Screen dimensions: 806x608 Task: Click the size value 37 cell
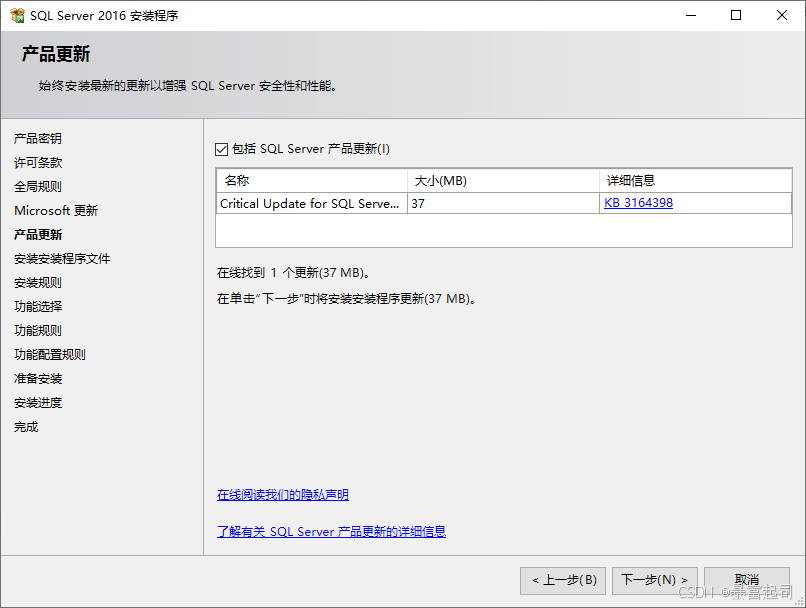[504, 204]
